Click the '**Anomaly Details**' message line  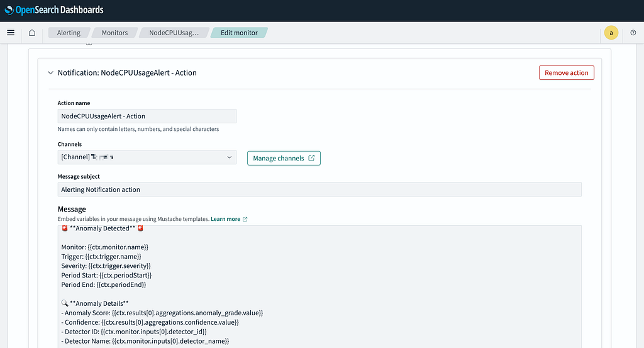[95, 303]
